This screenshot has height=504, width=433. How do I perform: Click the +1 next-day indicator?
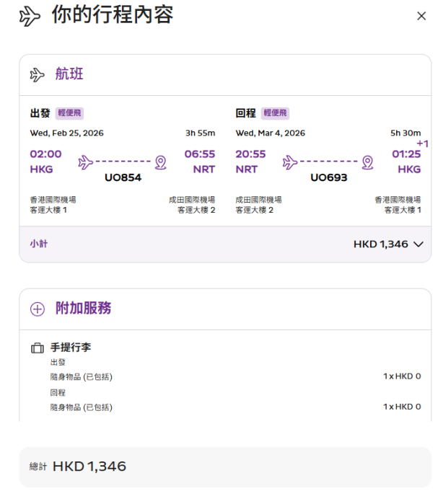422,143
